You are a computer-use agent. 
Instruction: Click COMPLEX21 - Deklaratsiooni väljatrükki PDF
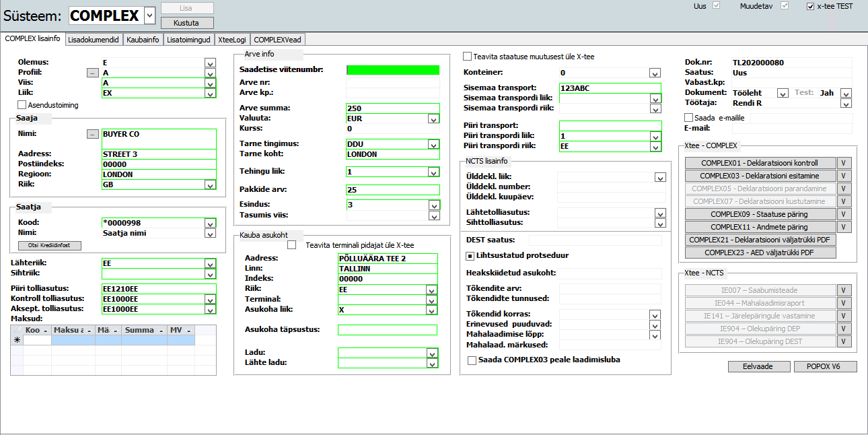point(760,240)
